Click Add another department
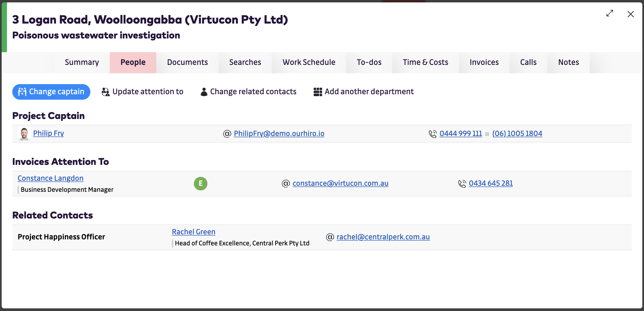644x311 pixels. pyautogui.click(x=364, y=92)
